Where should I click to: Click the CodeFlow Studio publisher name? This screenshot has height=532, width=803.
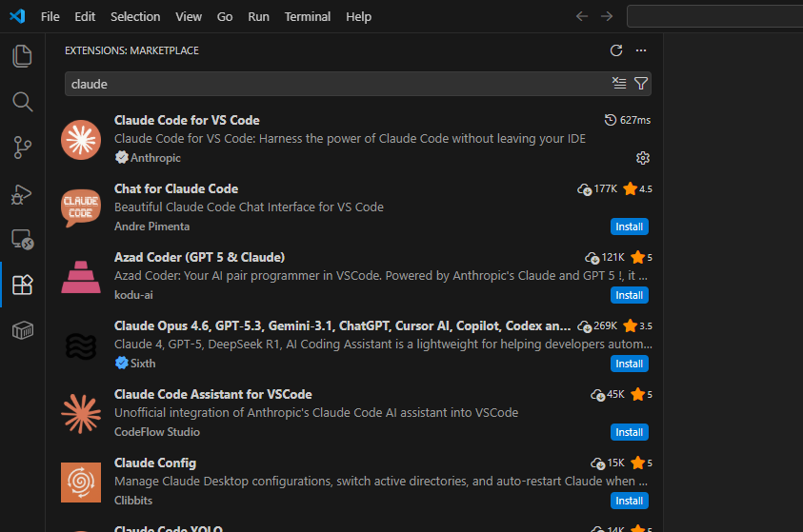[157, 432]
